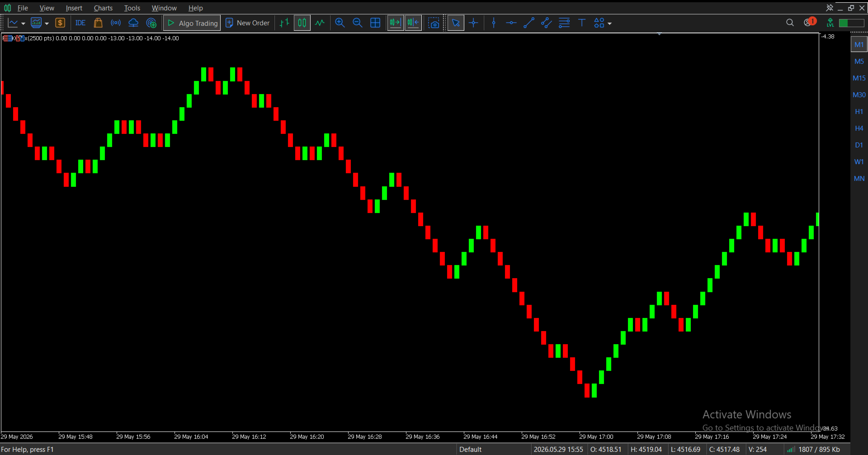Viewport: 868px width, 455px height.
Task: Open the File menu
Action: click(23, 8)
